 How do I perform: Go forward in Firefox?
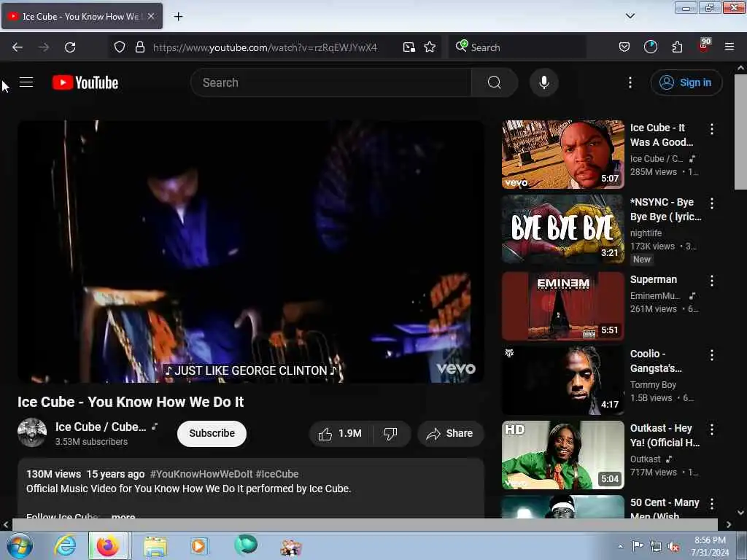44,47
